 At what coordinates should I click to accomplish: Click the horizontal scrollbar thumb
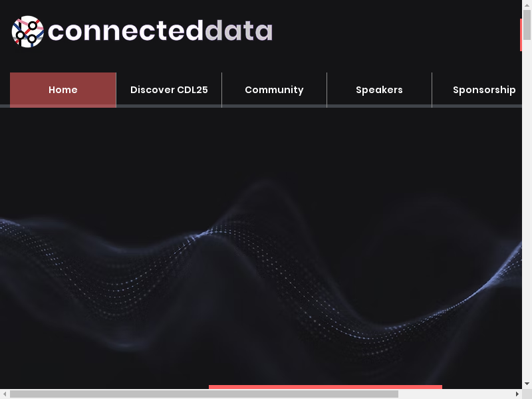[203, 394]
